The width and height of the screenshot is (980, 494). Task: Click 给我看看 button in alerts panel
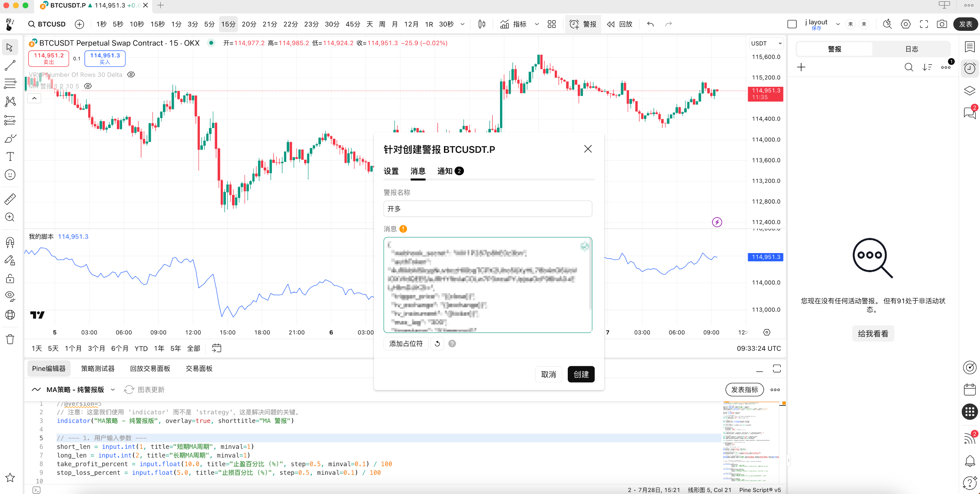click(873, 333)
